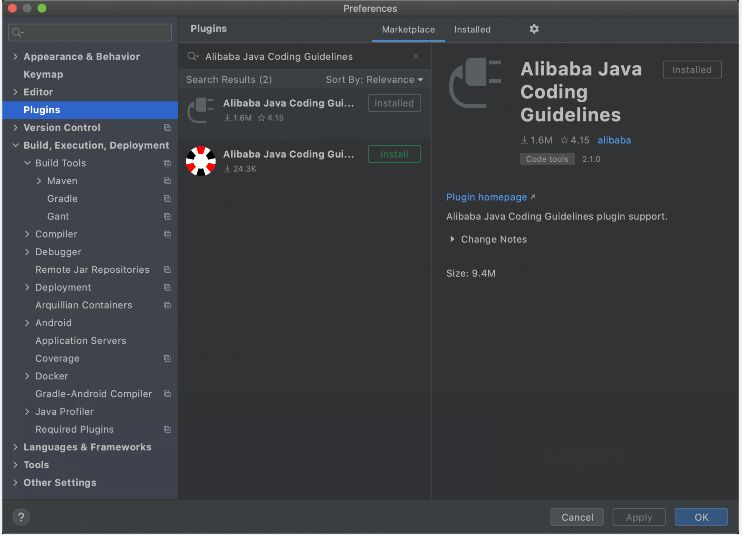
Task: Open the alibaba vendor link
Action: (614, 140)
